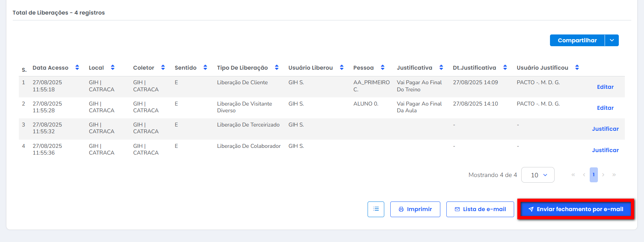
Task: Sort the Coletor column
Action: click(x=163, y=68)
